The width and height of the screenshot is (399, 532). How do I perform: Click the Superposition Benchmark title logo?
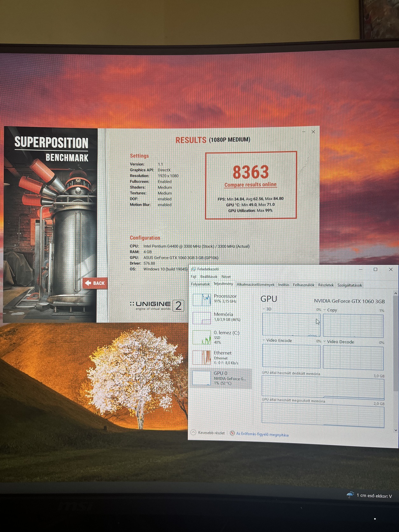pyautogui.click(x=51, y=149)
